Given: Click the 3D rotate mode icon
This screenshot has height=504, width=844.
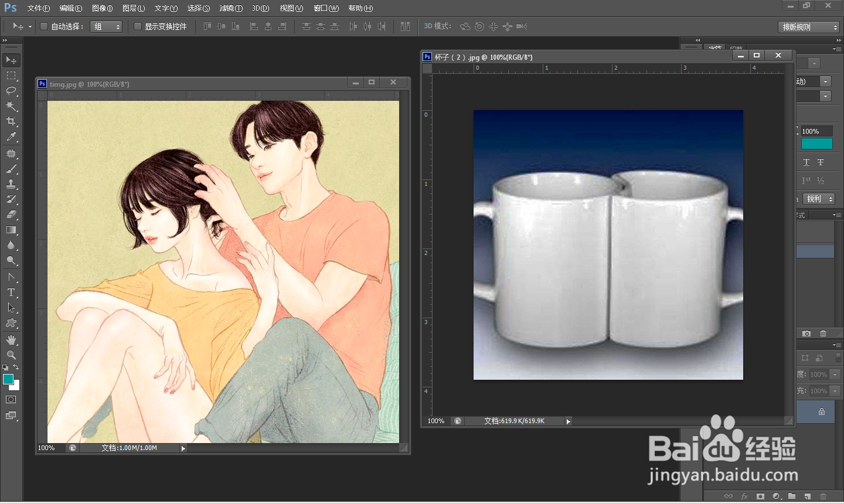Looking at the screenshot, I should click(x=465, y=26).
